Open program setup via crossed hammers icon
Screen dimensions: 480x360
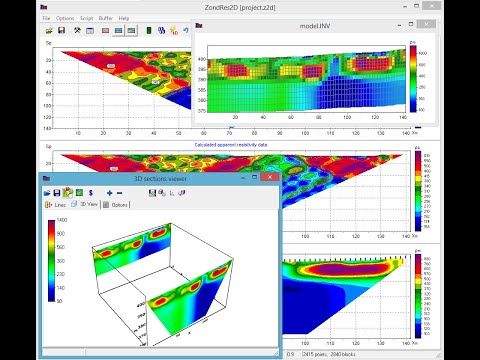[x=77, y=31]
